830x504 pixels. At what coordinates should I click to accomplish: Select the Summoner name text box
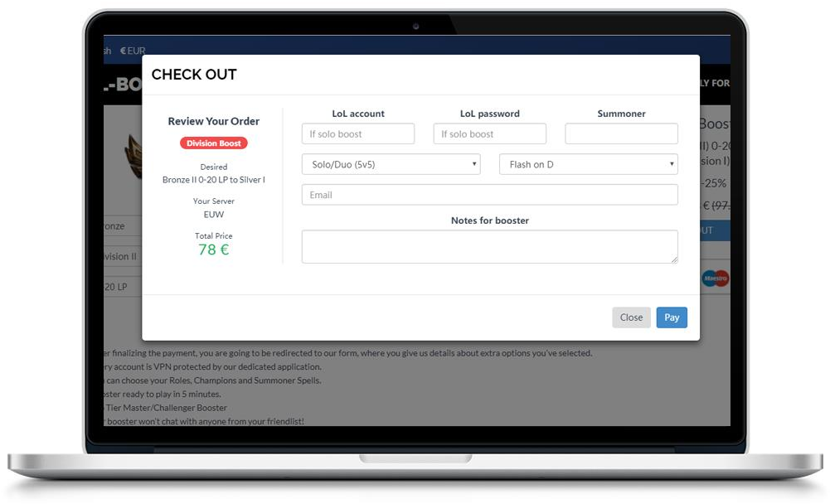click(621, 133)
